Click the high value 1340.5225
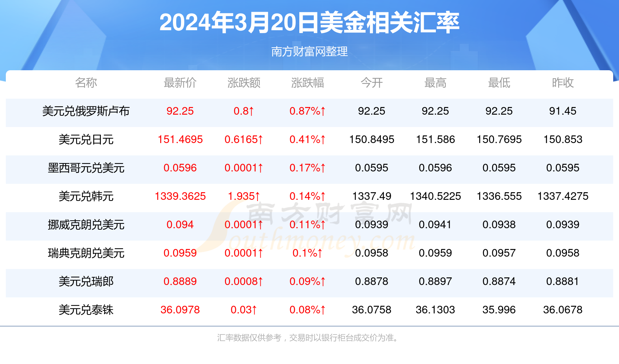Viewport: 619px width, 364px height. tap(435, 196)
